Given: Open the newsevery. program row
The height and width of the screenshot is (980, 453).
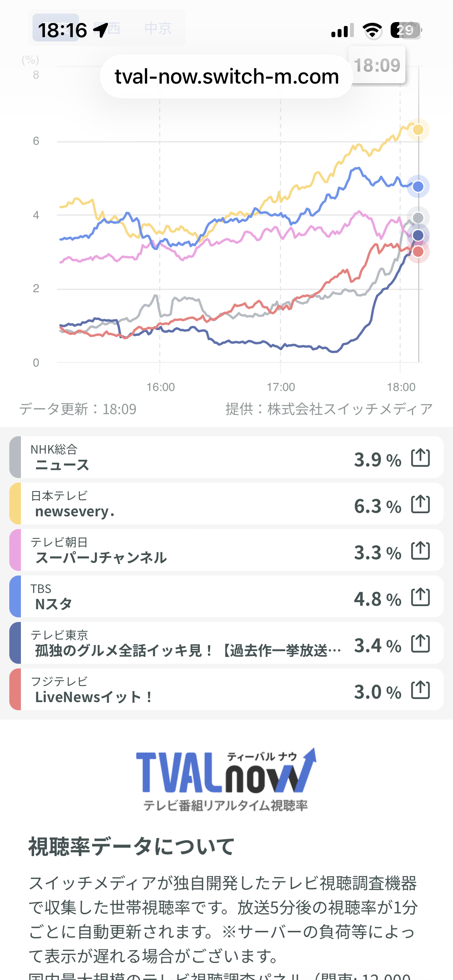Looking at the screenshot, I should 186,504.
